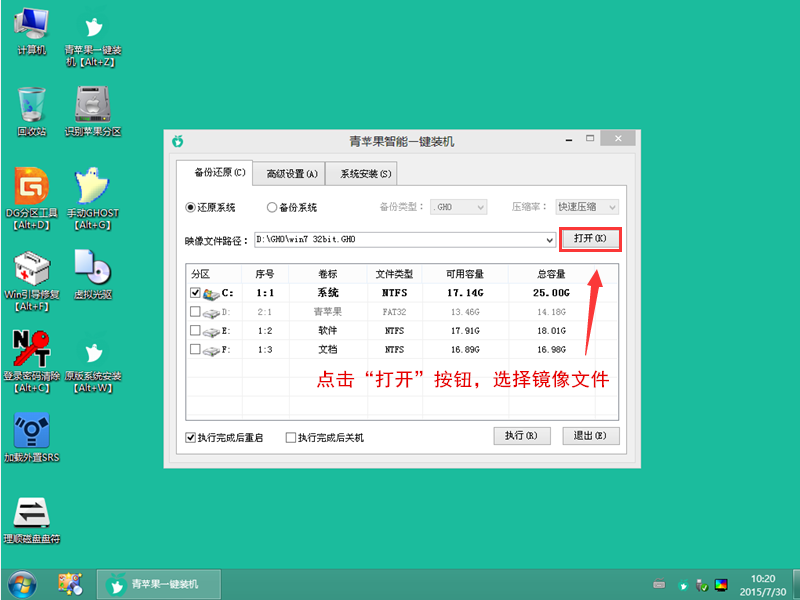Viewport: 800px width, 600px height.
Task: Open the 回收站 recycle bin
Action: (x=30, y=105)
